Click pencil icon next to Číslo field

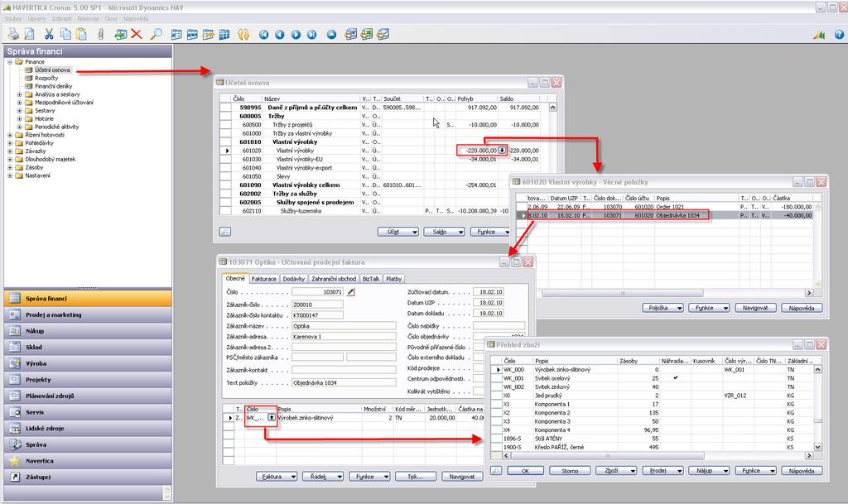click(351, 291)
